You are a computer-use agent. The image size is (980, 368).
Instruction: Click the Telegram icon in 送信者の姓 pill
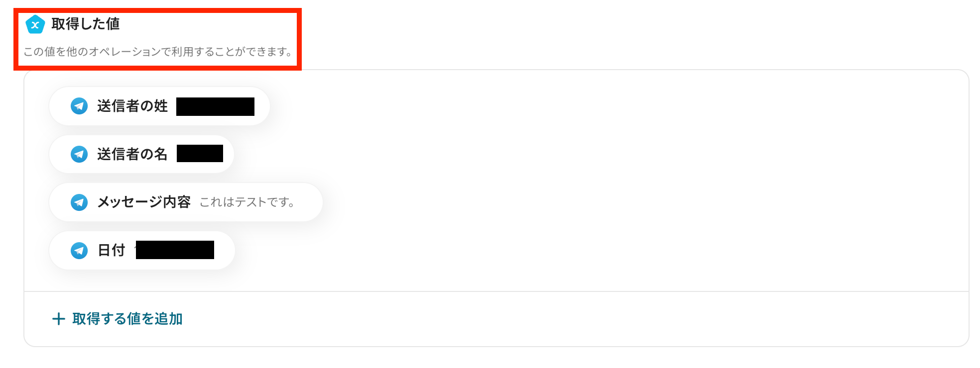coord(79,106)
